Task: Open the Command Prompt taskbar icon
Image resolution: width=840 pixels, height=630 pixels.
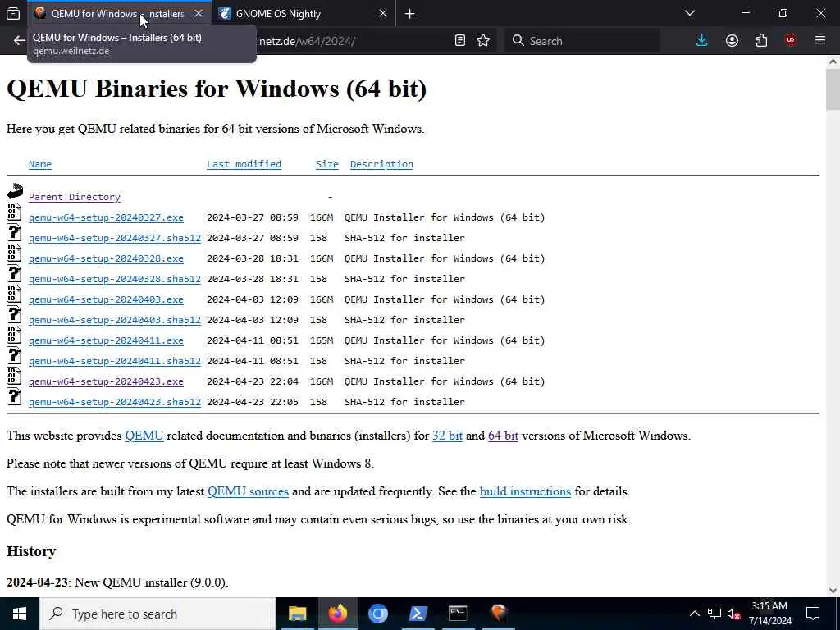Action: coord(458,614)
